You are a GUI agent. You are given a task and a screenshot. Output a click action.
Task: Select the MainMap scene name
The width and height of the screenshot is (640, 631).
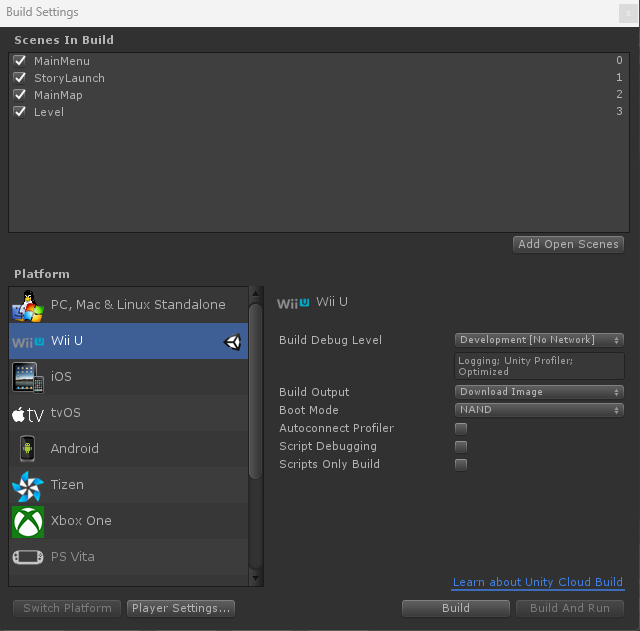click(58, 95)
